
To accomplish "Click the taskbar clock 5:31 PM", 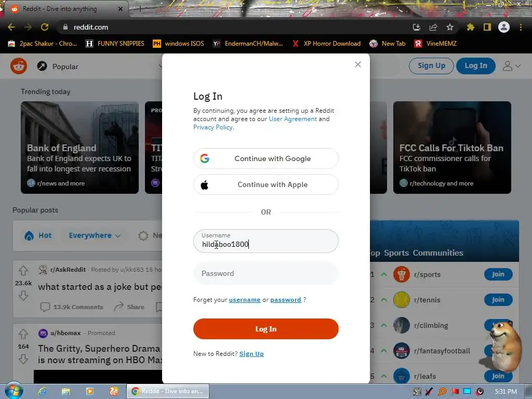I will [x=506, y=392].
